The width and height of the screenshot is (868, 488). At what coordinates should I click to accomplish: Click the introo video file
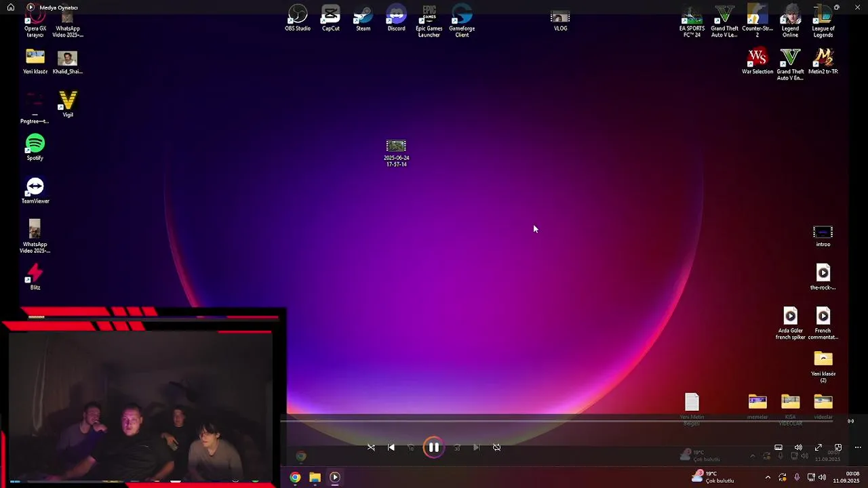click(823, 237)
